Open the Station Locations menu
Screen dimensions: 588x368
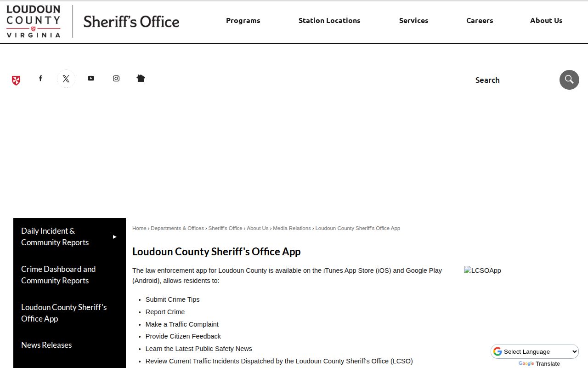pos(329,21)
